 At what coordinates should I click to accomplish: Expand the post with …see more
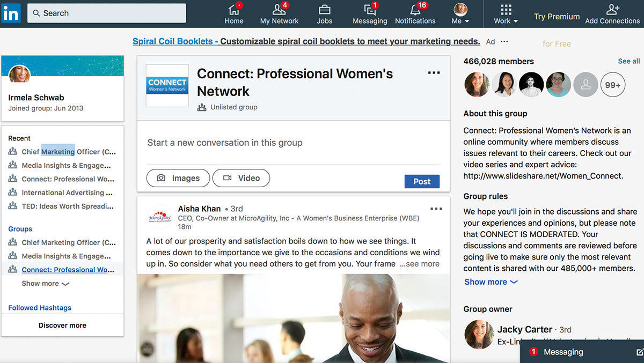[x=420, y=264]
